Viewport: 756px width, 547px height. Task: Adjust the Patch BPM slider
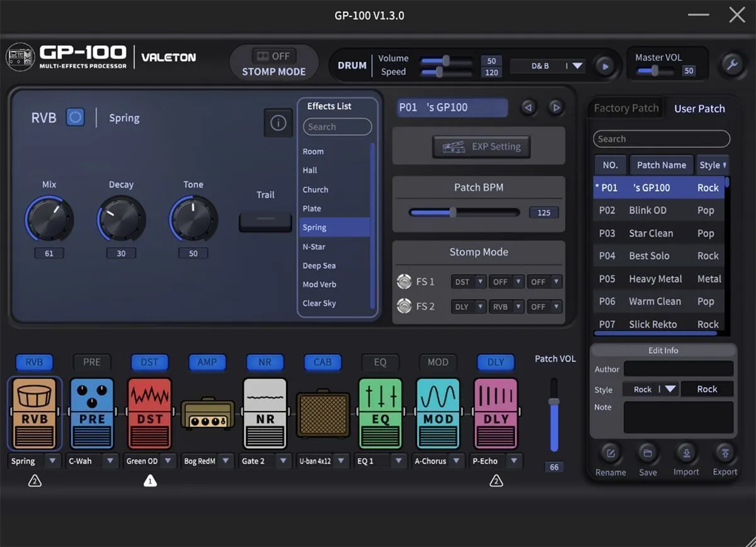pyautogui.click(x=465, y=213)
